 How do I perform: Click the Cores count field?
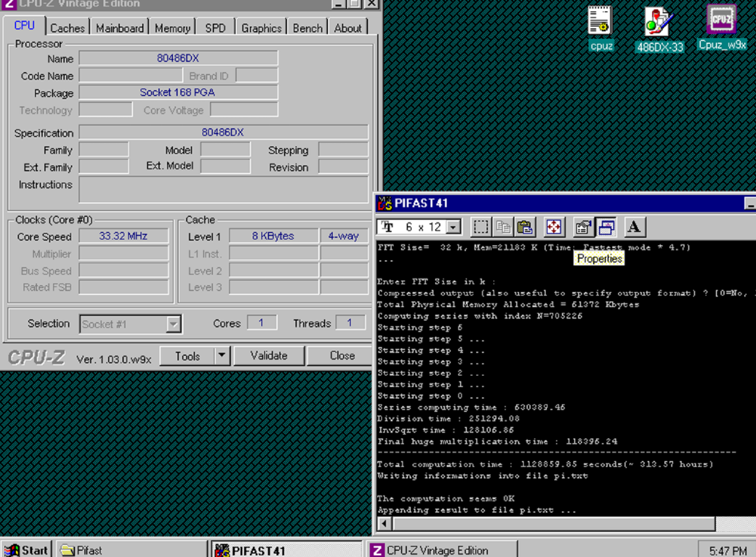(261, 323)
